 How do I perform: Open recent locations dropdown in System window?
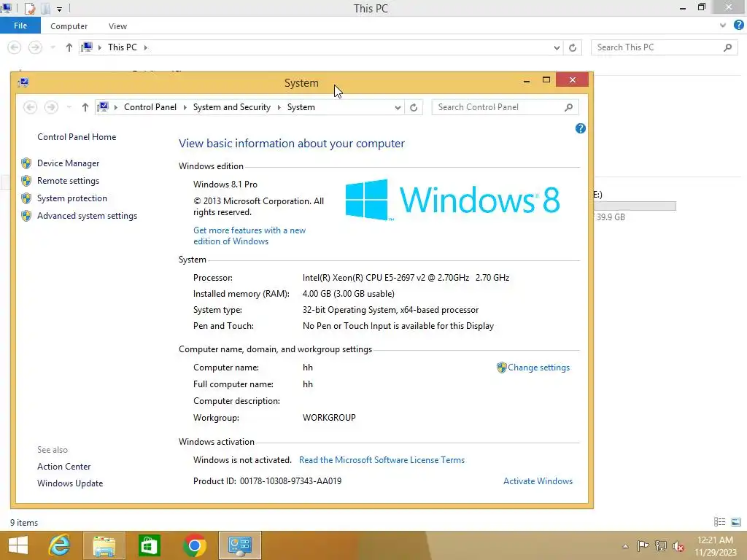point(69,108)
